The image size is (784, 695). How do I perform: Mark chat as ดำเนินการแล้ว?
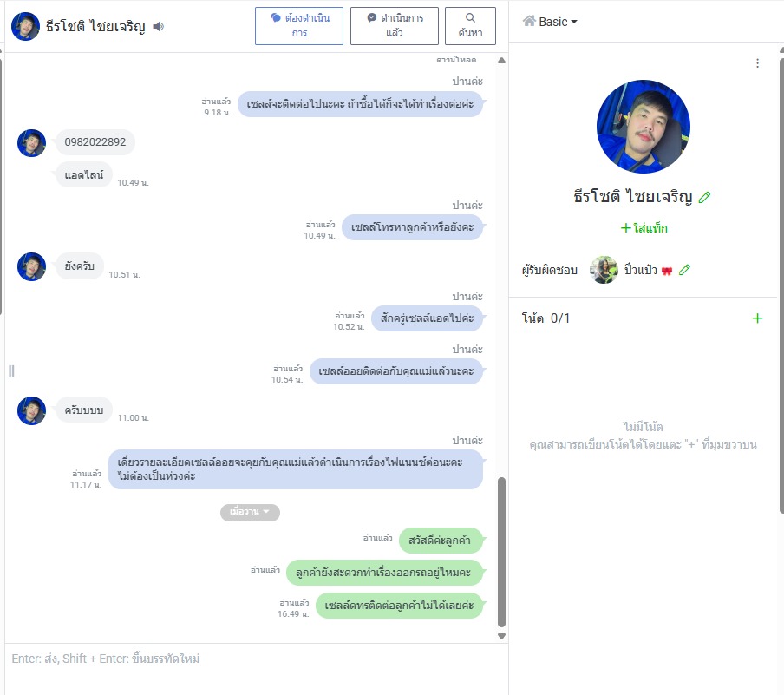pos(394,25)
